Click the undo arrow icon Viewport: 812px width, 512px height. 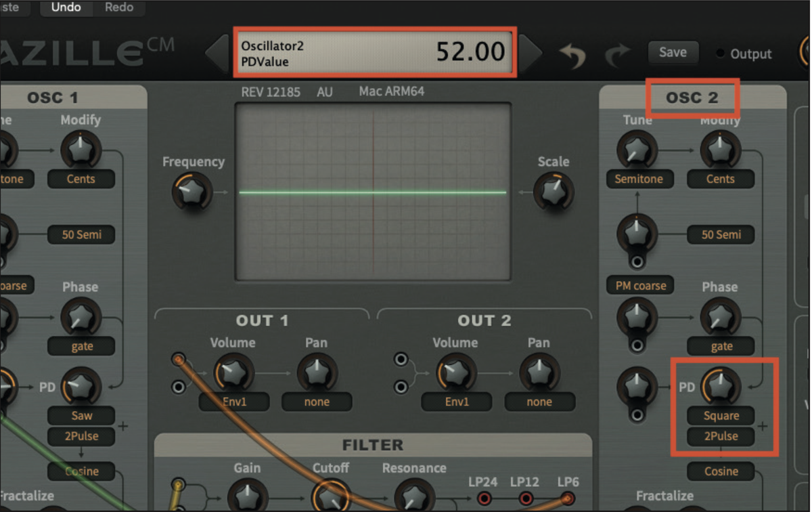click(572, 54)
